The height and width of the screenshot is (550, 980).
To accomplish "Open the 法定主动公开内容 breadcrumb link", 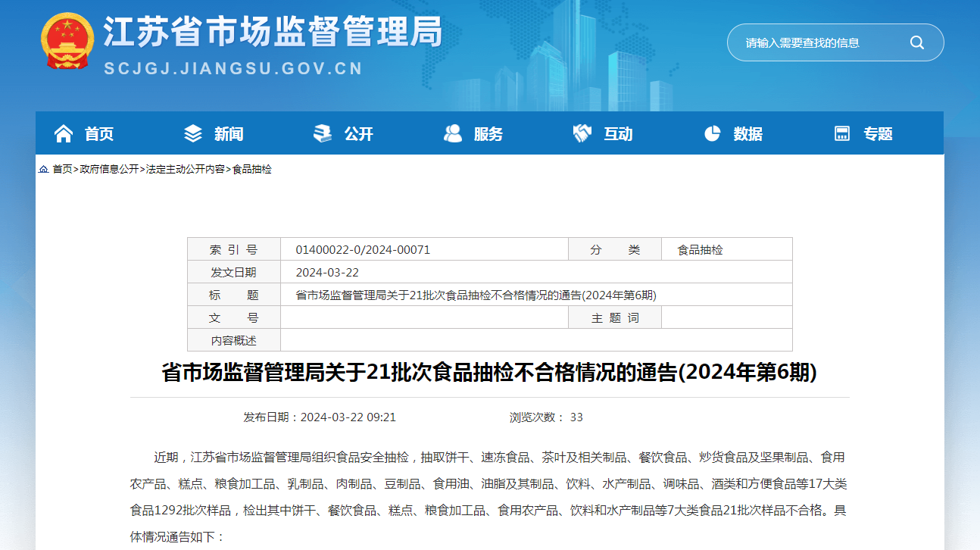I will [x=186, y=170].
